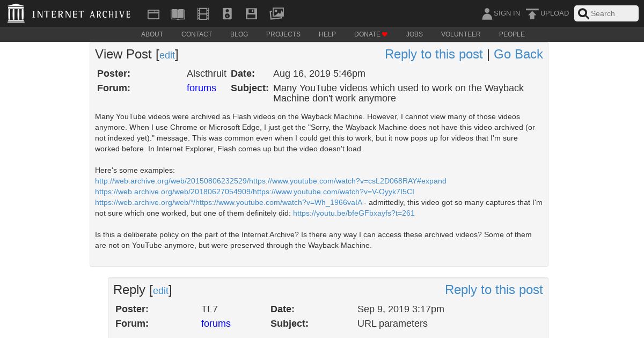Click poster name TL7
The width and height of the screenshot is (644, 338).
click(x=209, y=309)
